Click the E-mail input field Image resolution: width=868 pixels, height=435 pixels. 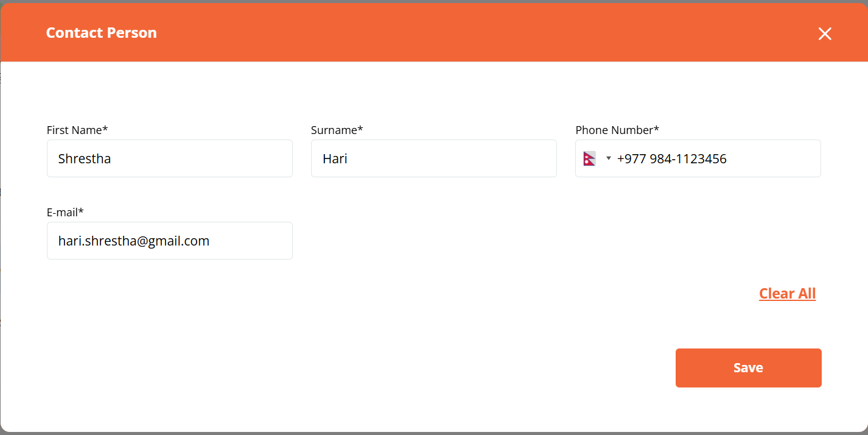click(x=169, y=241)
